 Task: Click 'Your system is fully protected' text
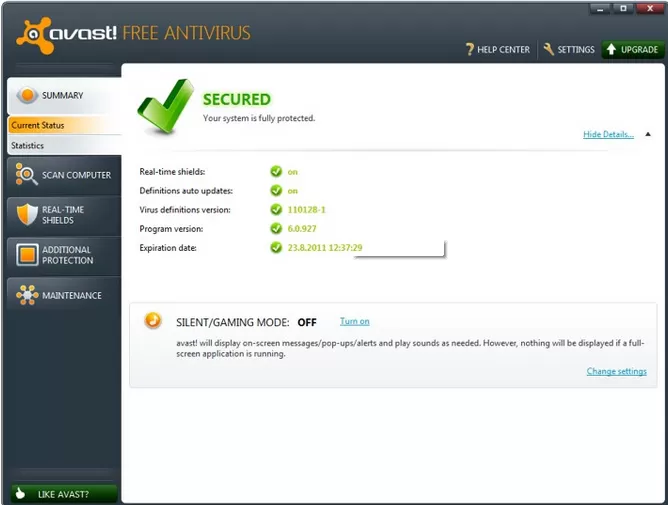(x=259, y=118)
